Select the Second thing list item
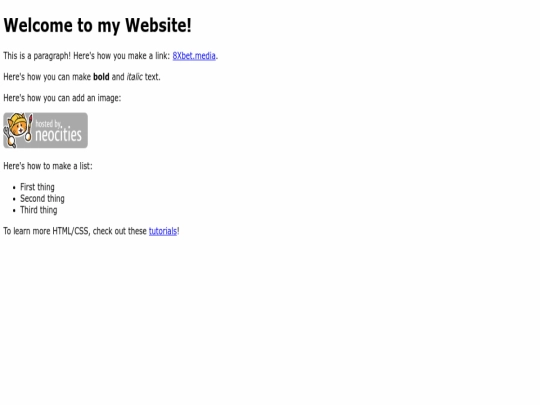 pyautogui.click(x=42, y=199)
